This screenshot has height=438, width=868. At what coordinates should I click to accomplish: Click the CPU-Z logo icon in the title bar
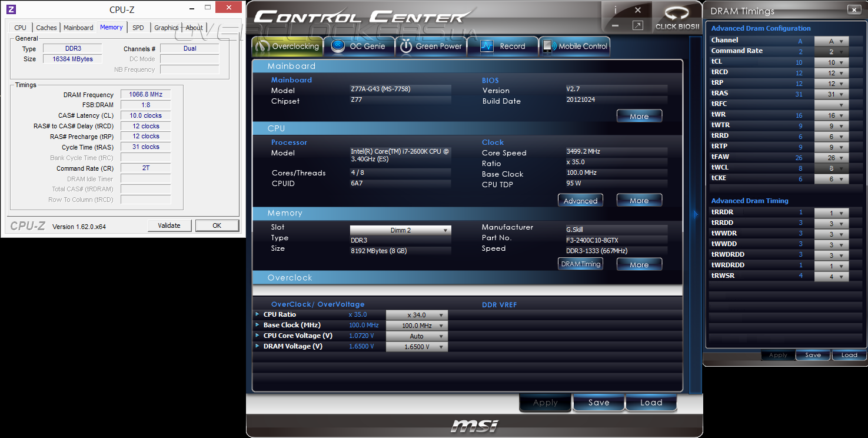pos(11,9)
